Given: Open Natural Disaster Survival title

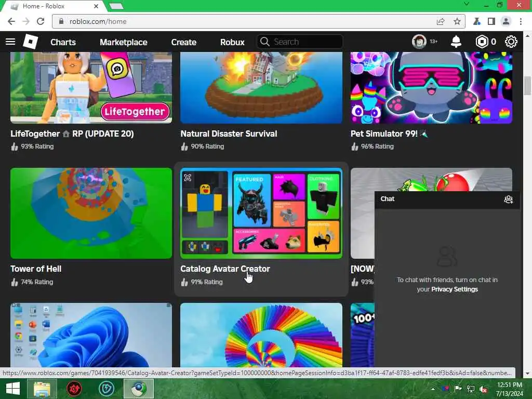Looking at the screenshot, I should 229,134.
